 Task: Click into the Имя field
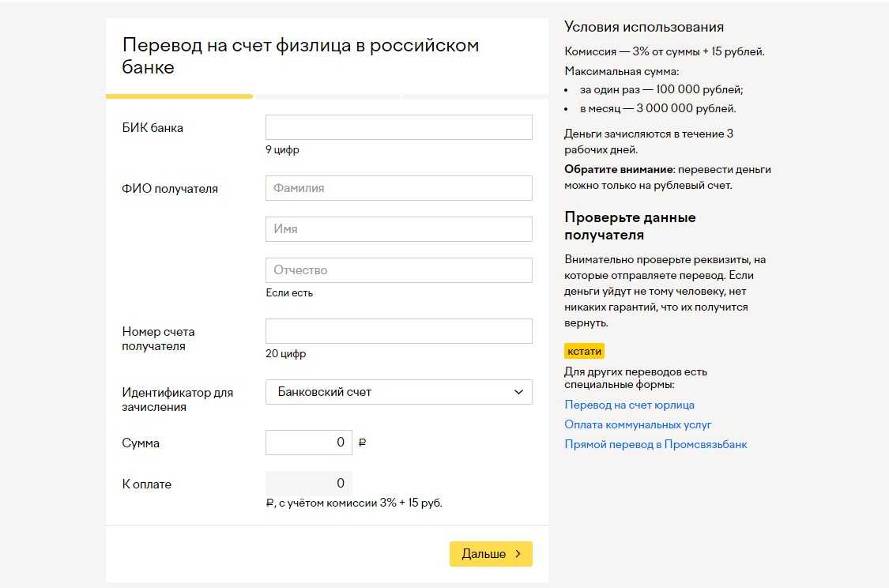coord(398,229)
